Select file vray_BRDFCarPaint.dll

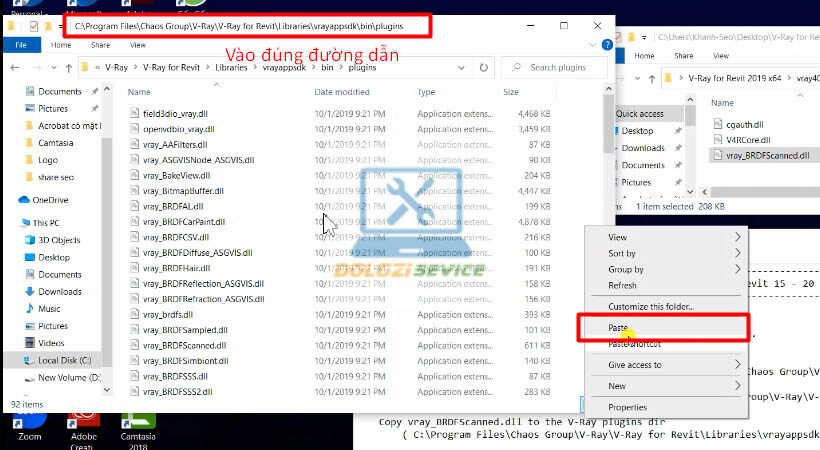click(x=184, y=222)
